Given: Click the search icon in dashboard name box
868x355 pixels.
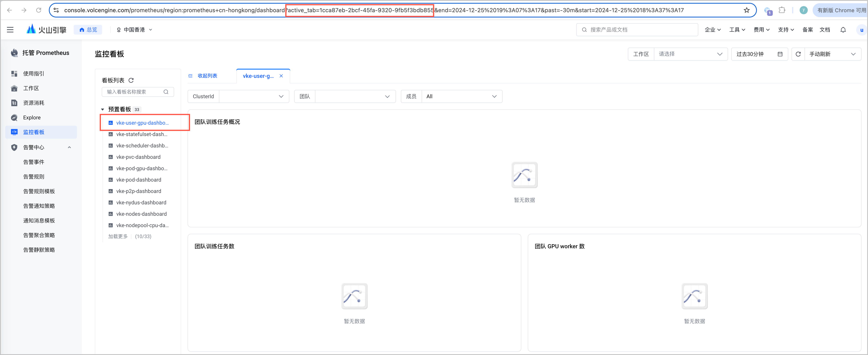Looking at the screenshot, I should pos(166,92).
